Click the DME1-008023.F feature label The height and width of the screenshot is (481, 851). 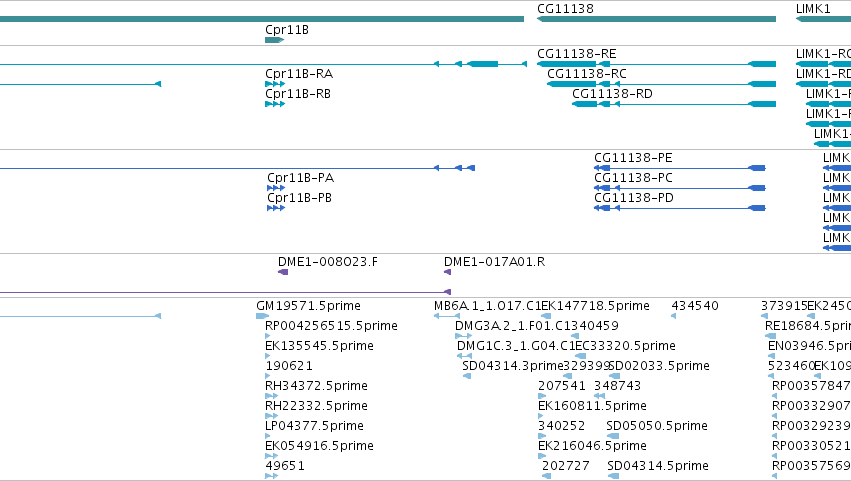(x=328, y=262)
